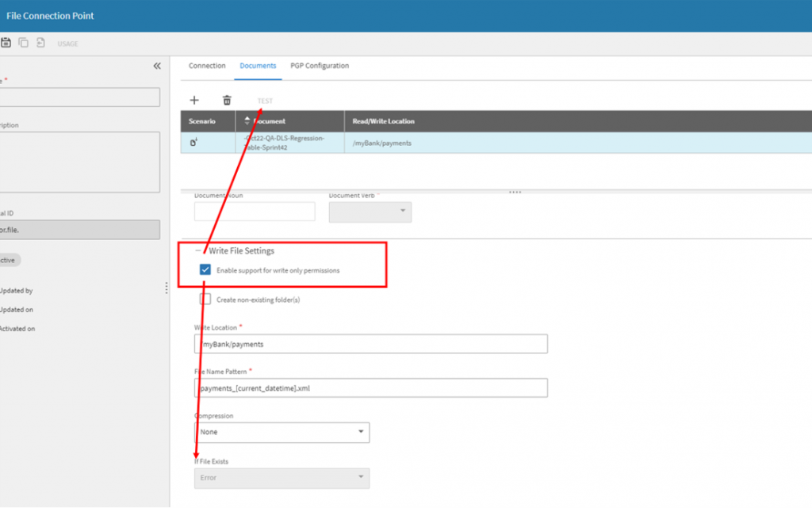Click the copy/duplicate icon in the toolbar
This screenshot has height=508, width=812.
[23, 43]
